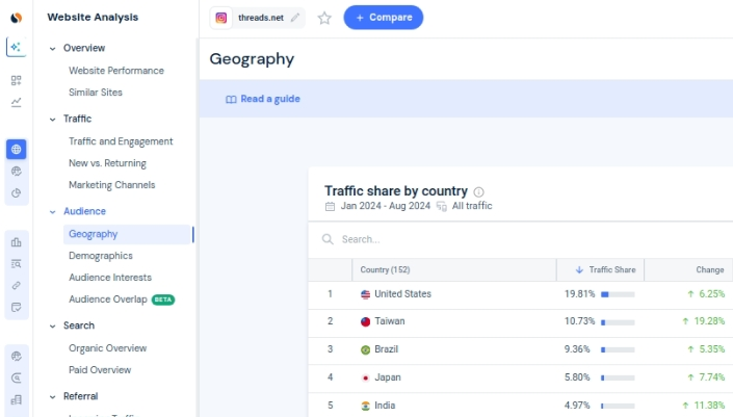
Task: Sort table by Traffic Share column
Action: [611, 270]
